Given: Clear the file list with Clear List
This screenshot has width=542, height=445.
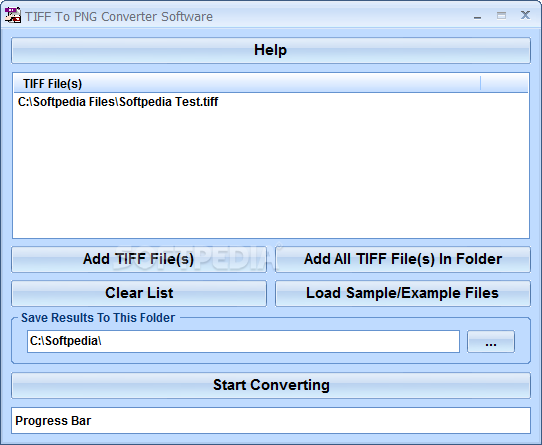Looking at the screenshot, I should click(x=139, y=293).
